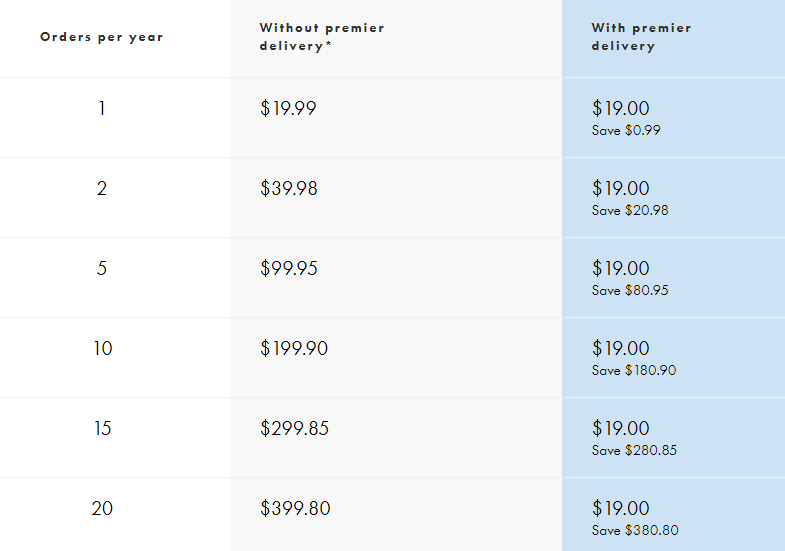The height and width of the screenshot is (551, 785).
Task: Select the 'Without premier delivery*' header
Action: tap(321, 37)
